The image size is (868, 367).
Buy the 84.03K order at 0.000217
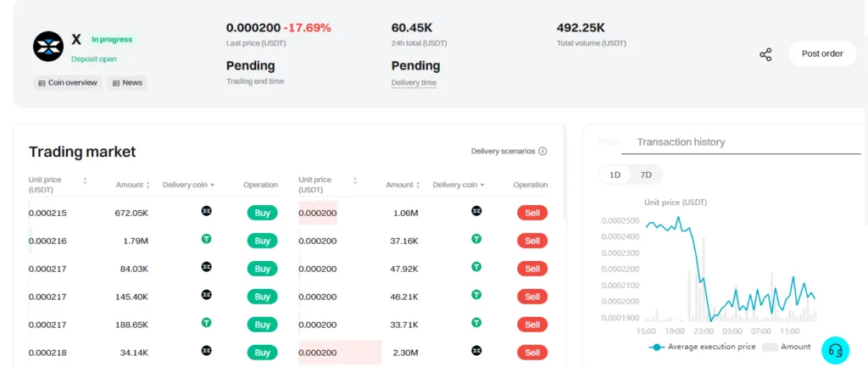point(263,269)
